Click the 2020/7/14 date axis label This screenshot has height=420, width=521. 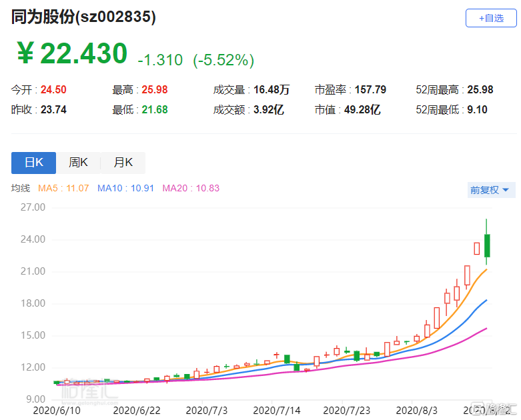(276, 411)
